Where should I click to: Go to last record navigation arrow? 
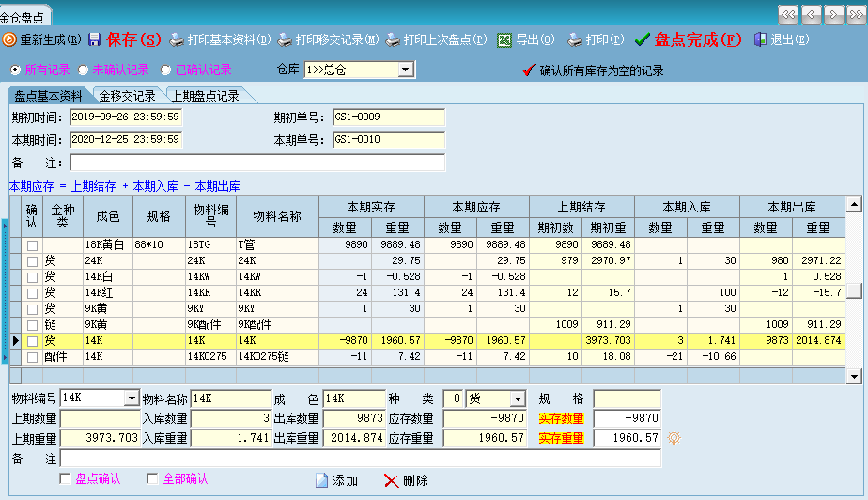[857, 15]
